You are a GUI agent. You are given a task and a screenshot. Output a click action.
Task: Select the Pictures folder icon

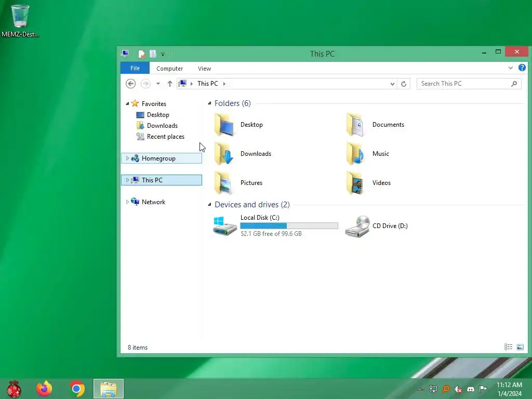224,183
